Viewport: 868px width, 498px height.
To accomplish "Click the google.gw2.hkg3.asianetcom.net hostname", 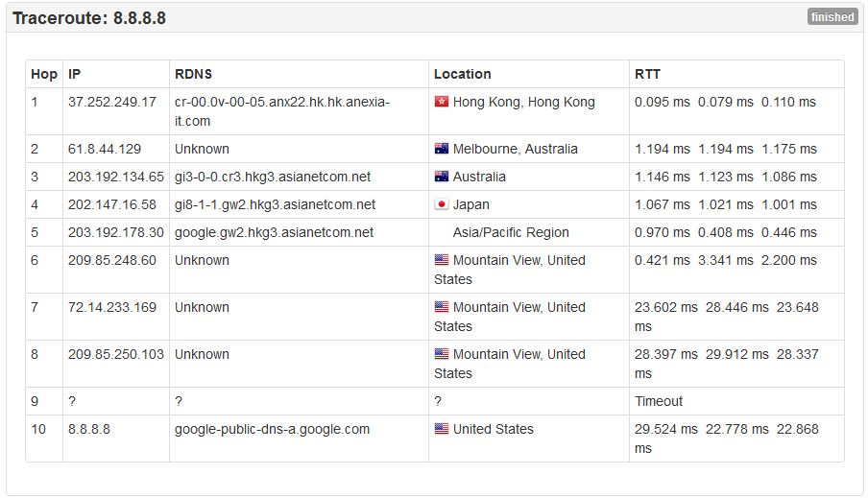I will pos(274,232).
